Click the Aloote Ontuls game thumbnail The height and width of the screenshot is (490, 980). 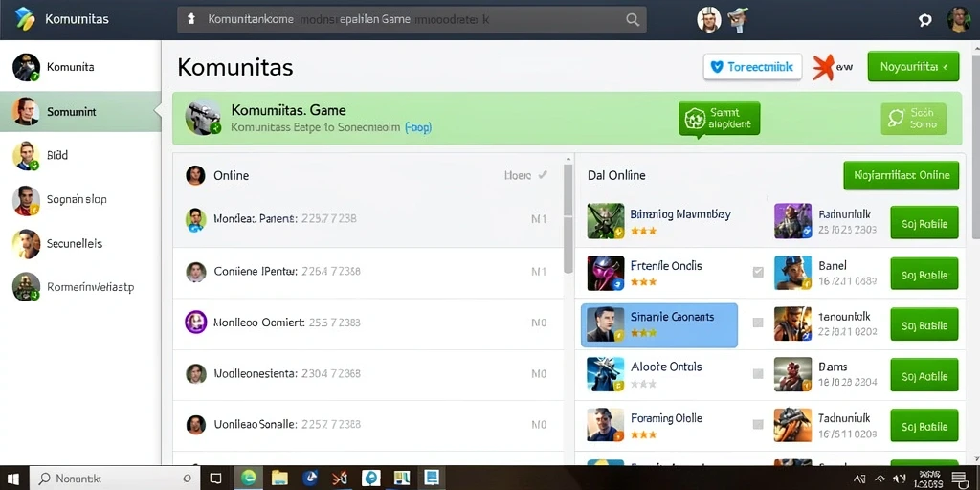pos(606,374)
